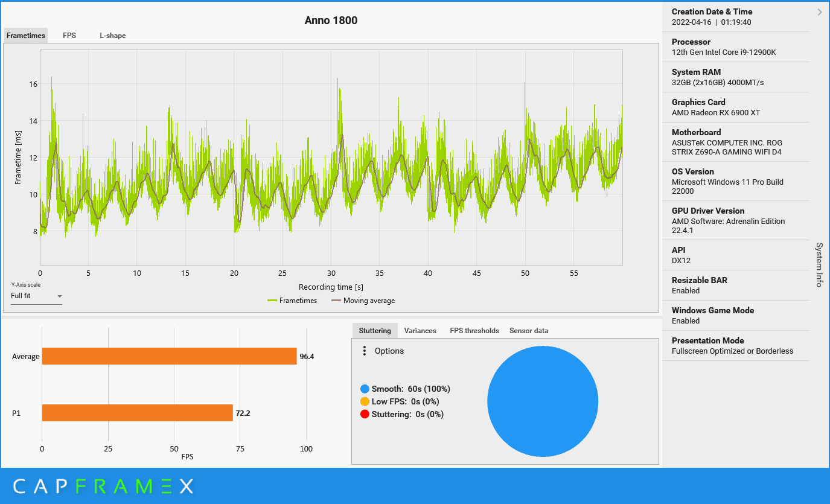Collapse System Info panel with chevron arrow
This screenshot has width=830, height=504.
click(x=820, y=12)
